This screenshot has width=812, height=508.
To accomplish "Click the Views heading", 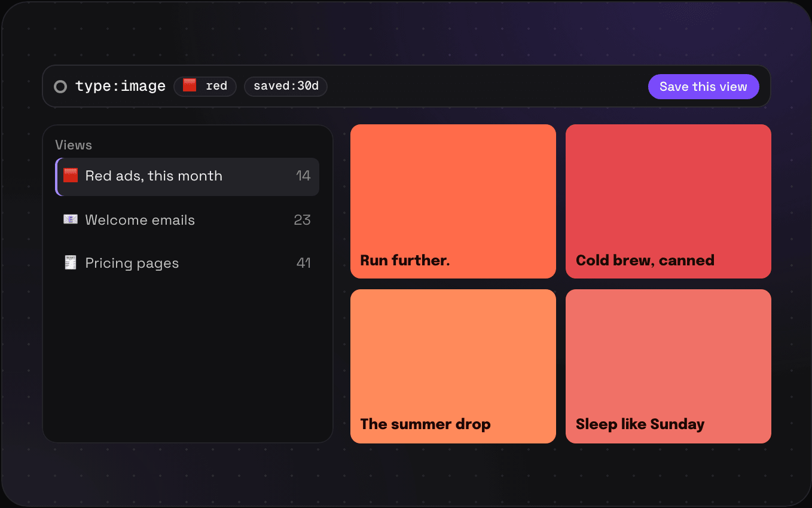I will pos(74,145).
